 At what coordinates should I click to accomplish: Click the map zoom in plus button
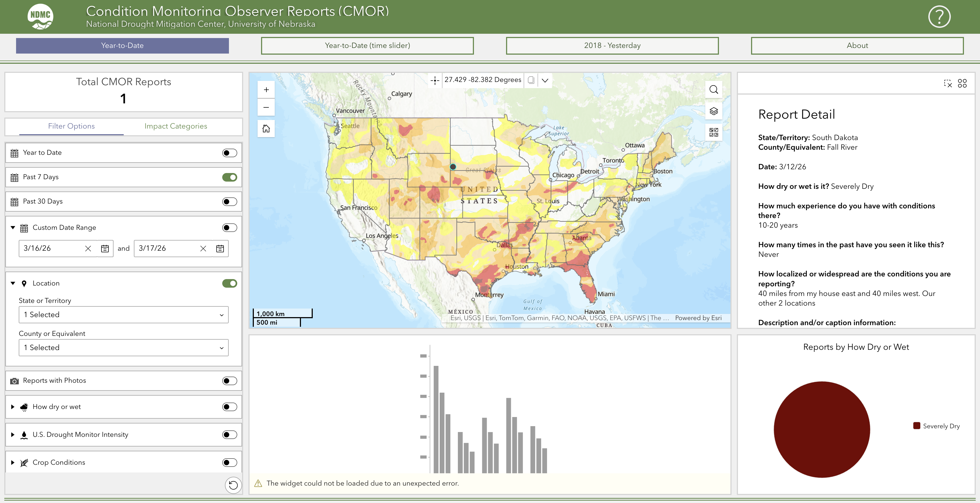pyautogui.click(x=266, y=90)
